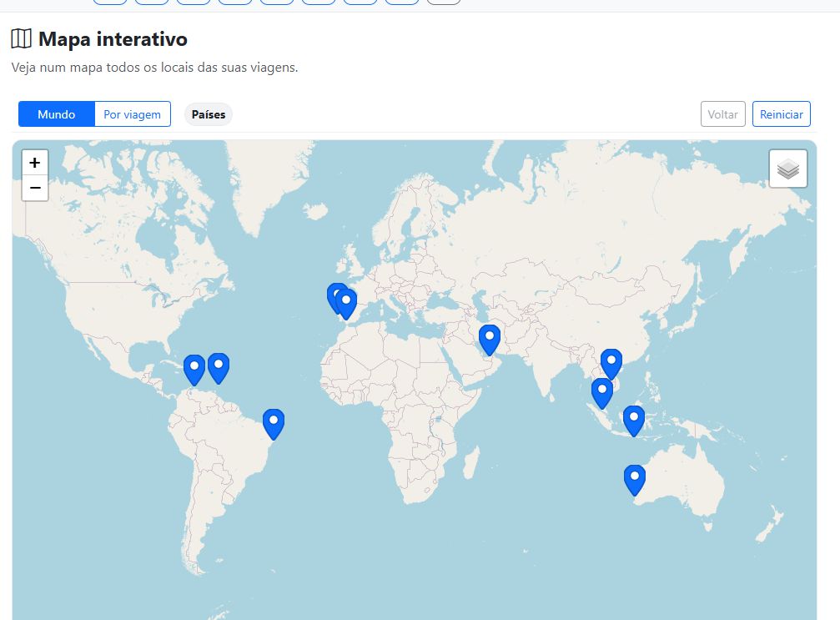This screenshot has height=620, width=840.
Task: Click the eastern Caribbean marker
Action: tap(218, 368)
